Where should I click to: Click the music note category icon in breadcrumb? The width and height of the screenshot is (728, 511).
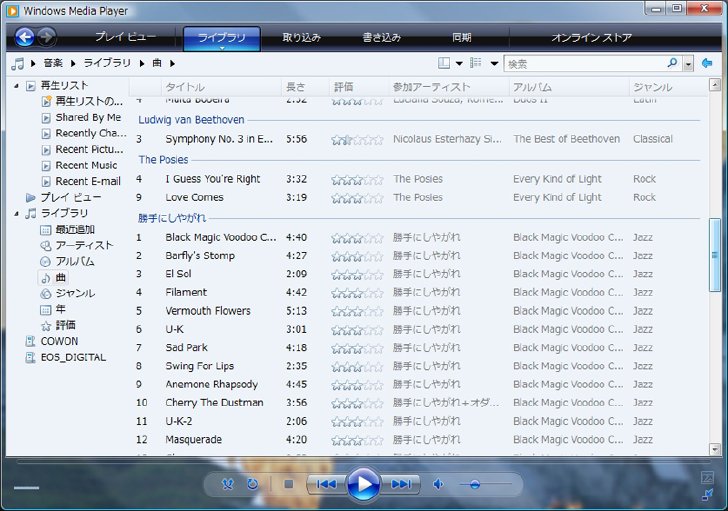click(17, 64)
